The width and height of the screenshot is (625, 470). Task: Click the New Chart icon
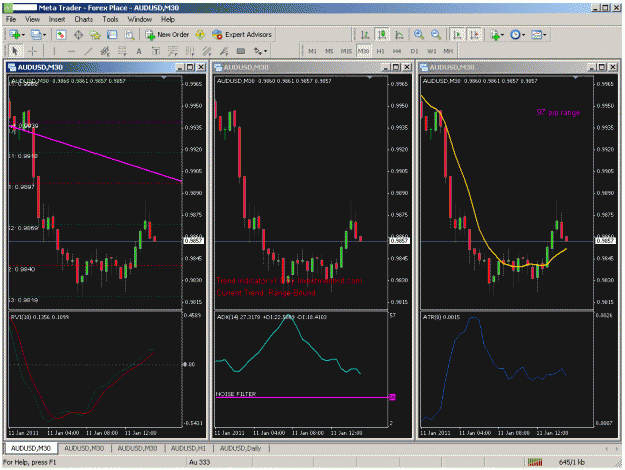pos(15,35)
